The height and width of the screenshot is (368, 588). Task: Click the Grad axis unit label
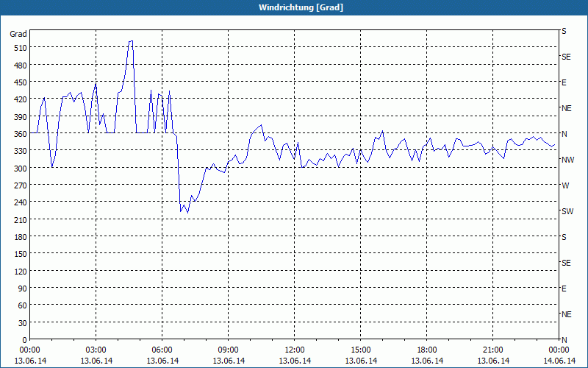click(18, 34)
